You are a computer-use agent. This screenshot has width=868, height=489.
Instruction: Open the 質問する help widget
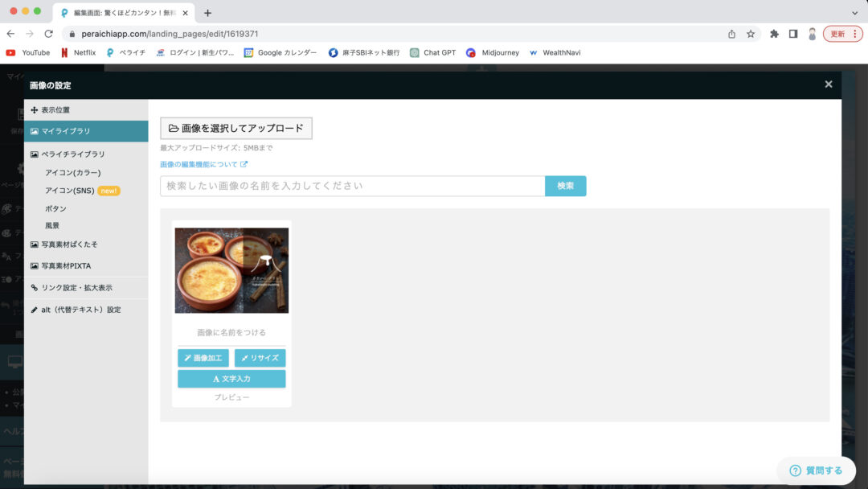pyautogui.click(x=816, y=471)
